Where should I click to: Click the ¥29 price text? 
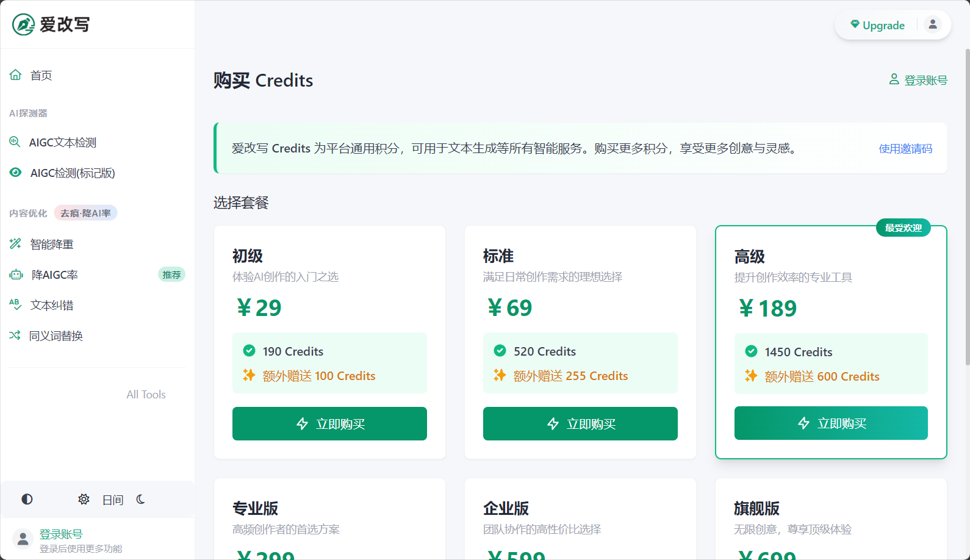tap(259, 307)
